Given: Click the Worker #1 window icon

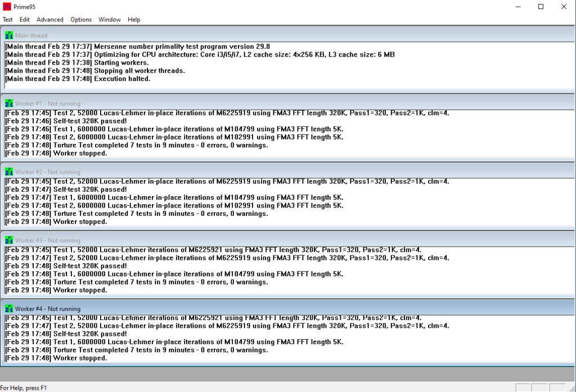Looking at the screenshot, I should (x=9, y=103).
